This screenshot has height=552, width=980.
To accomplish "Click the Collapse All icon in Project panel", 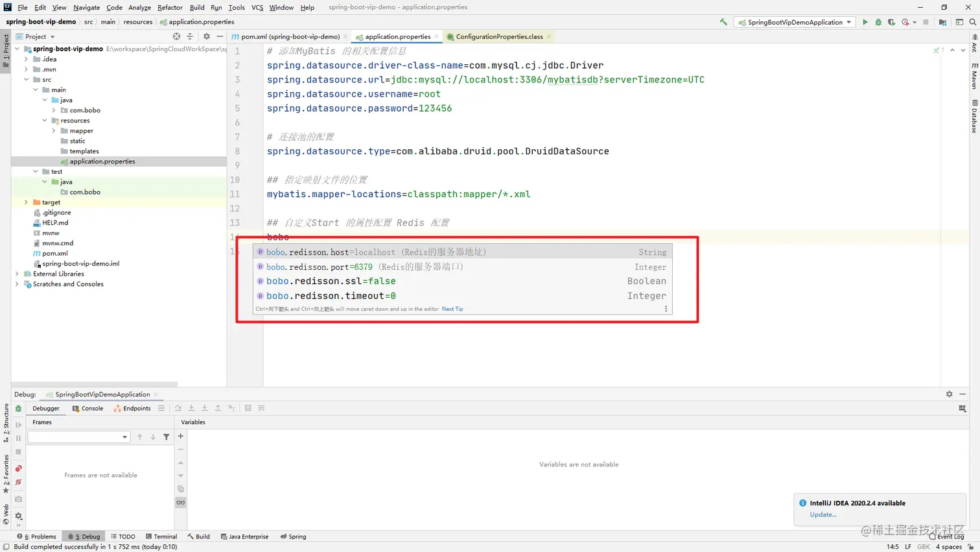I will [190, 36].
